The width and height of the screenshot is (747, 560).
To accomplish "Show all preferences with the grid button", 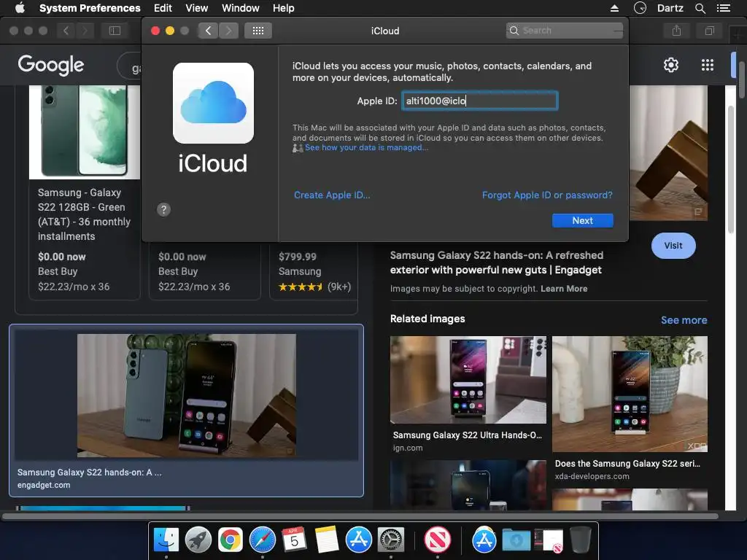I will click(258, 31).
